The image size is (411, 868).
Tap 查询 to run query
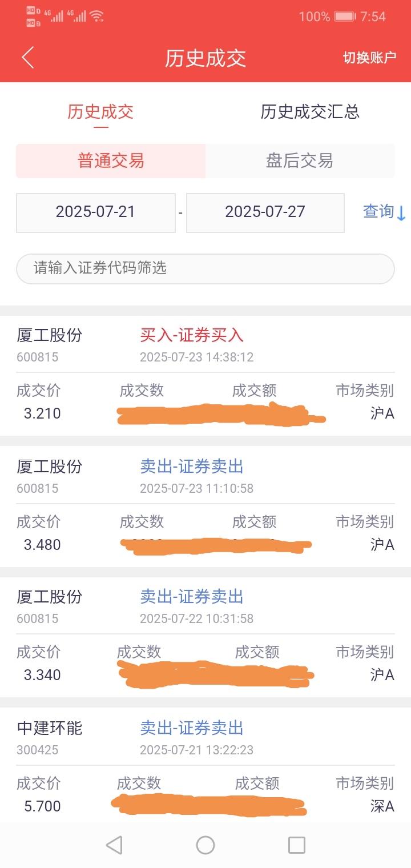tap(378, 212)
